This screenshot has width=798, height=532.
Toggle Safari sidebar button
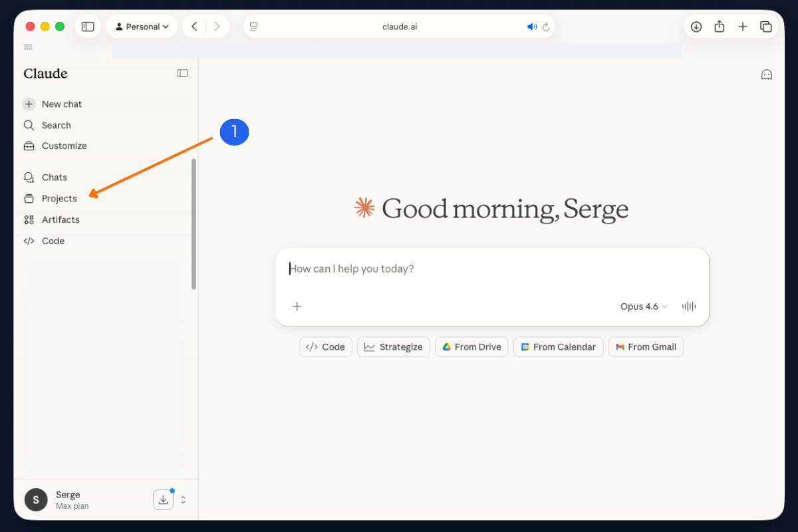click(88, 27)
